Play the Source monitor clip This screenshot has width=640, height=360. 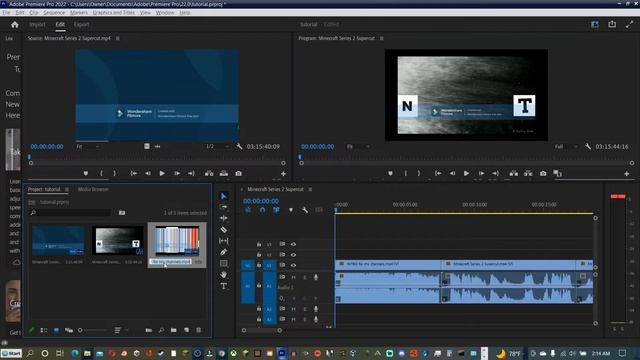162,173
